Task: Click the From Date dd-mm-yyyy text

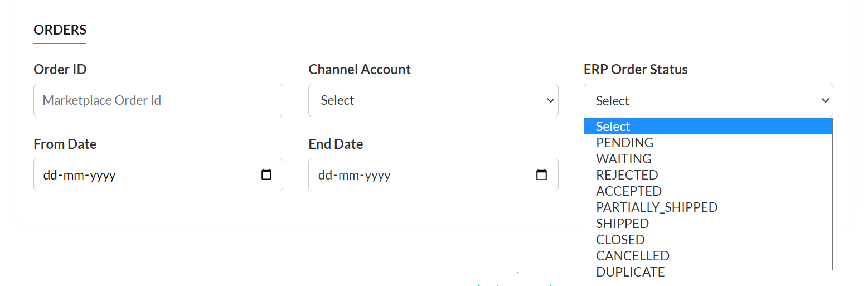Action: pyautogui.click(x=79, y=175)
